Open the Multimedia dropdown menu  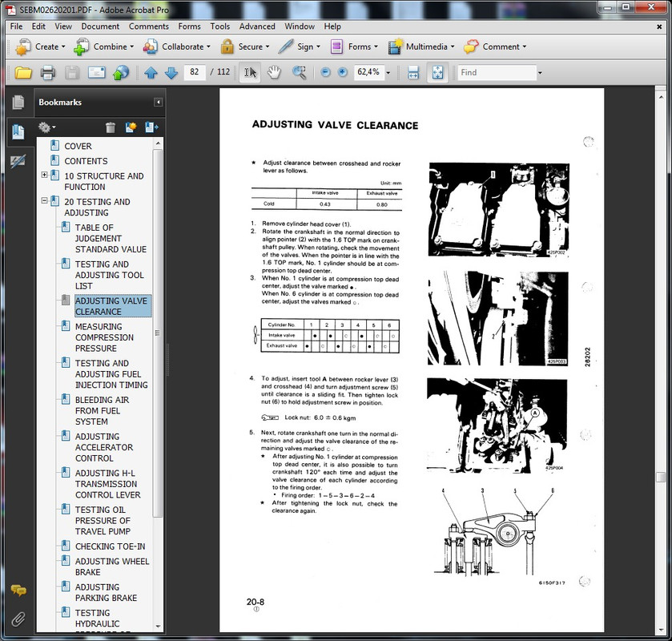(421, 46)
